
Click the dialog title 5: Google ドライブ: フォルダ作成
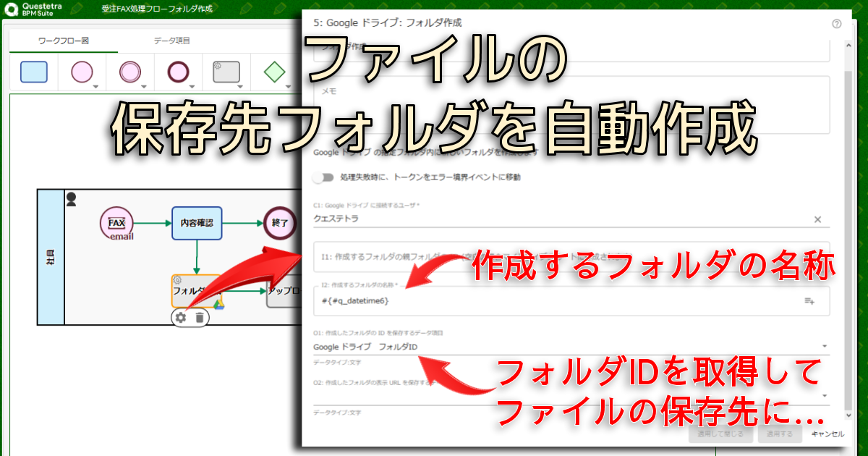[x=388, y=23]
